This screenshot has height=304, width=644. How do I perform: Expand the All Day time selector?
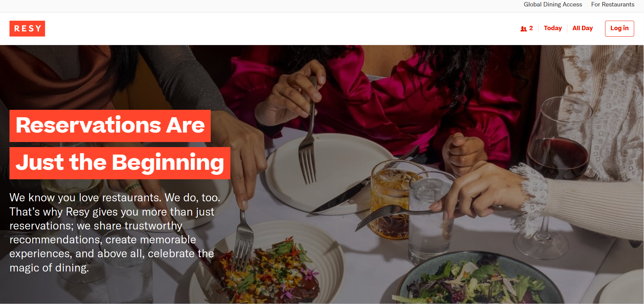click(x=582, y=28)
